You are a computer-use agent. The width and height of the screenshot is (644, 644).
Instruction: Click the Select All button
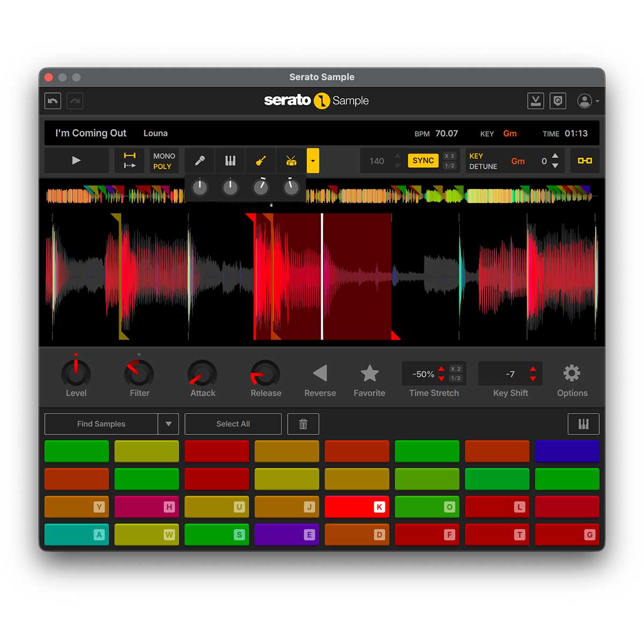(x=233, y=424)
